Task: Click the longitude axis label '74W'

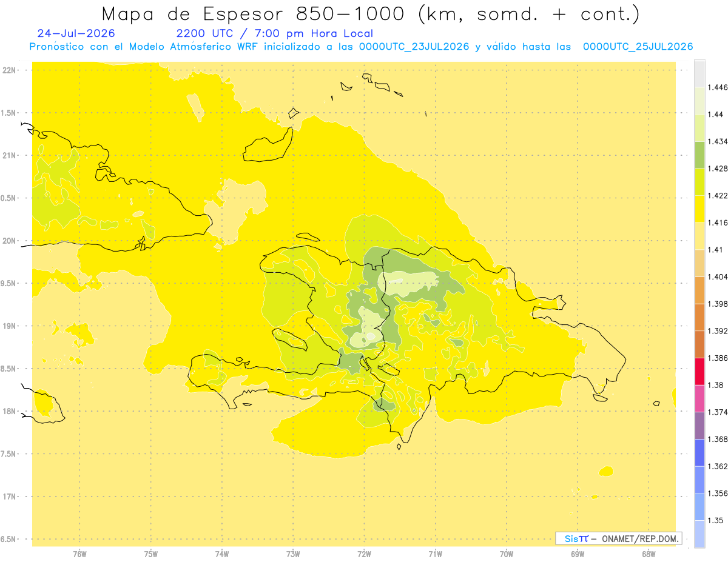Action: 222,554
